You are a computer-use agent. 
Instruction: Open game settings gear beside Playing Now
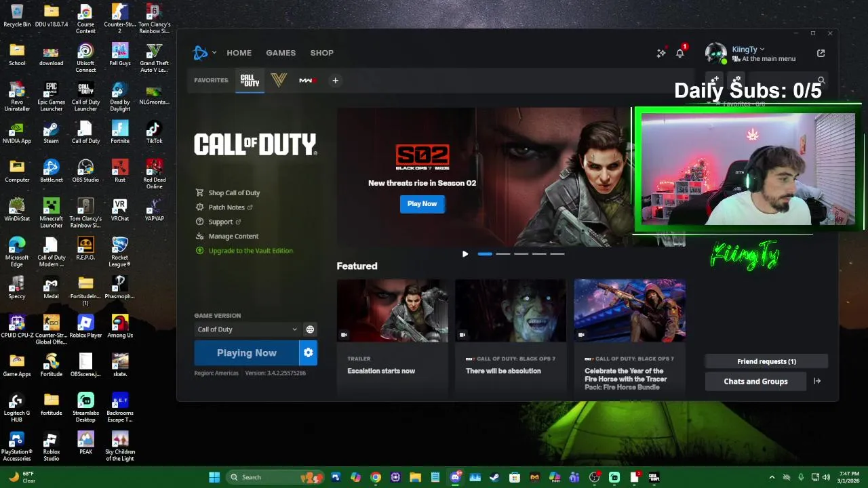[x=309, y=353]
